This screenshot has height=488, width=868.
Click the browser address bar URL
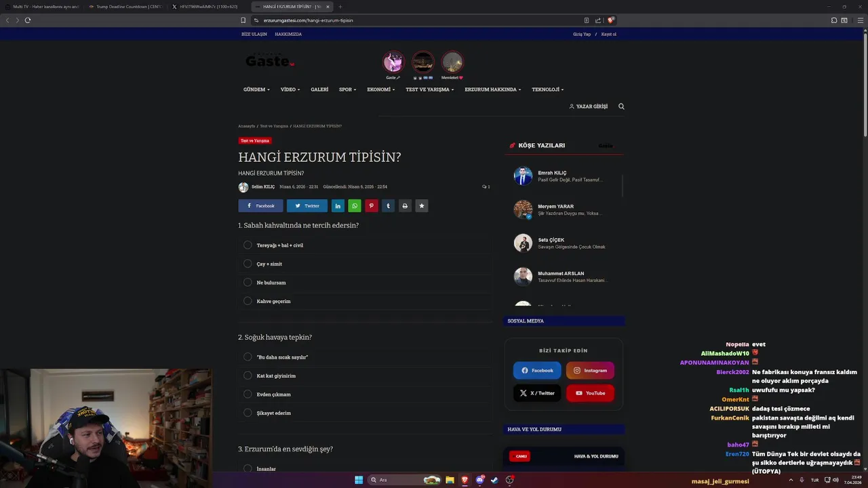[x=309, y=20]
